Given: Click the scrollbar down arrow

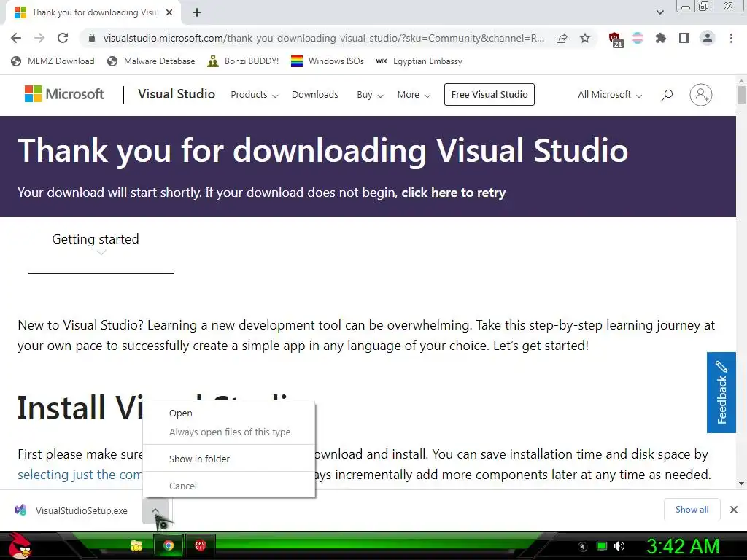Looking at the screenshot, I should click(741, 484).
